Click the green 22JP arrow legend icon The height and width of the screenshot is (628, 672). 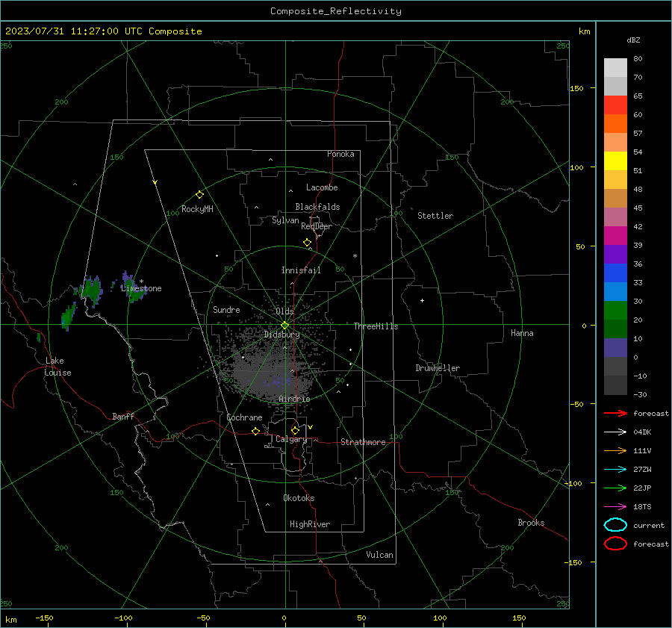(x=615, y=488)
